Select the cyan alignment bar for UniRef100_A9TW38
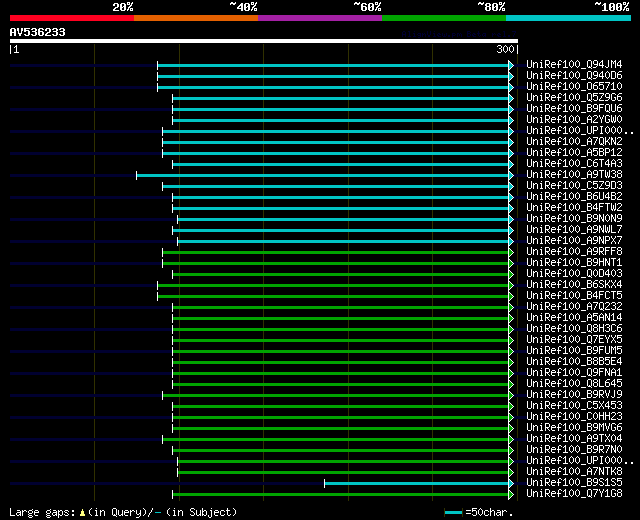The width and height of the screenshot is (640, 520). [322, 176]
